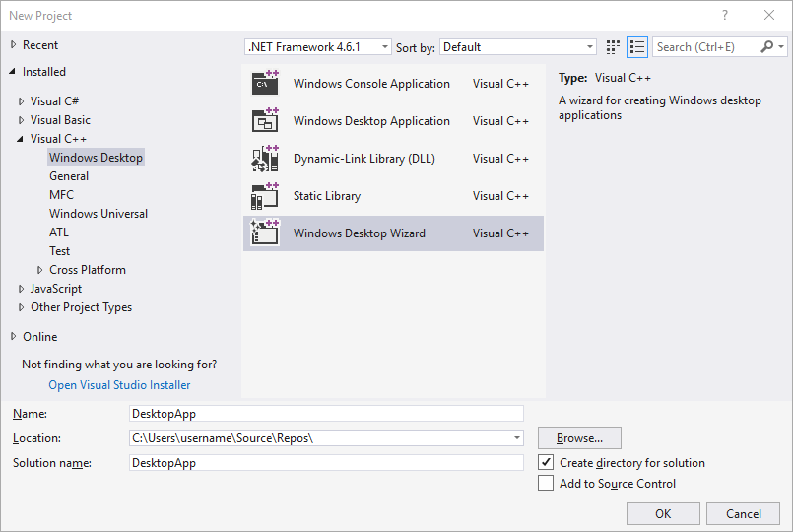Open the .NET Framework version dropdown
This screenshot has width=793, height=532.
318,47
